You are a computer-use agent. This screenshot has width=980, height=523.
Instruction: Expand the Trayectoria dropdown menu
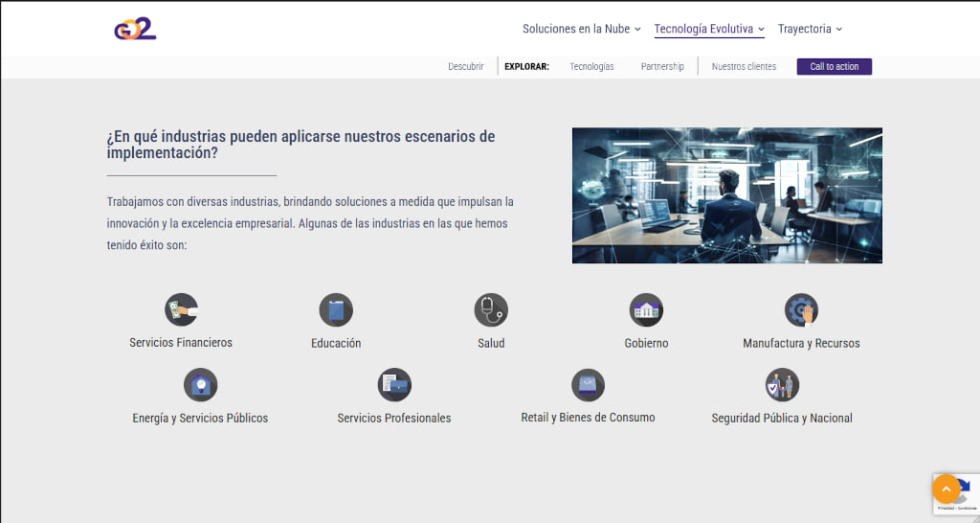(810, 29)
